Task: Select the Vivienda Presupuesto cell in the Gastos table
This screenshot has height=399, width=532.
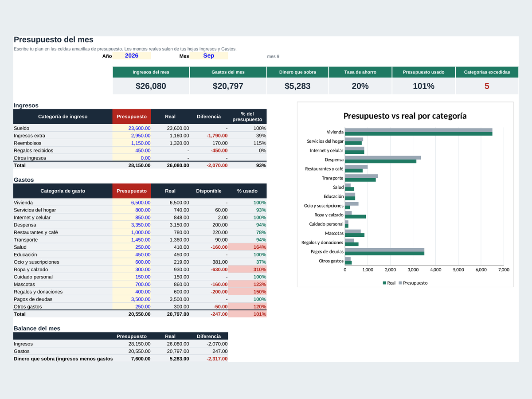Action: (x=132, y=203)
